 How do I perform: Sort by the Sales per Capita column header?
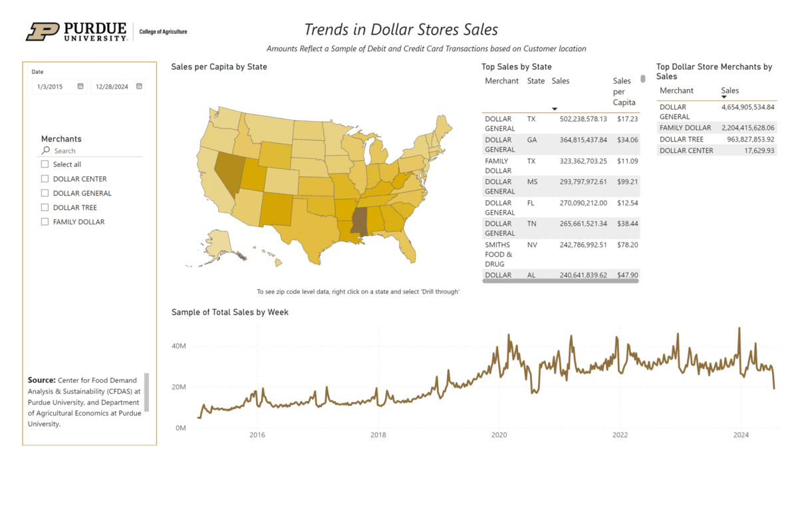[x=624, y=92]
